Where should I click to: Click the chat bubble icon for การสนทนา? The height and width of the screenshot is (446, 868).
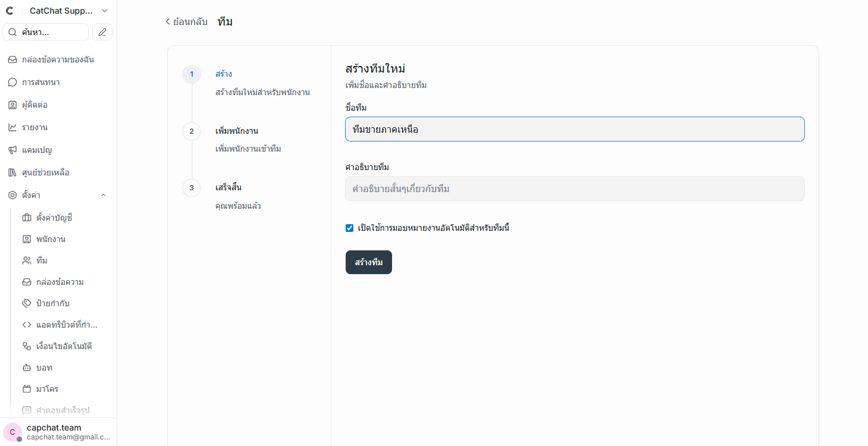[x=12, y=82]
